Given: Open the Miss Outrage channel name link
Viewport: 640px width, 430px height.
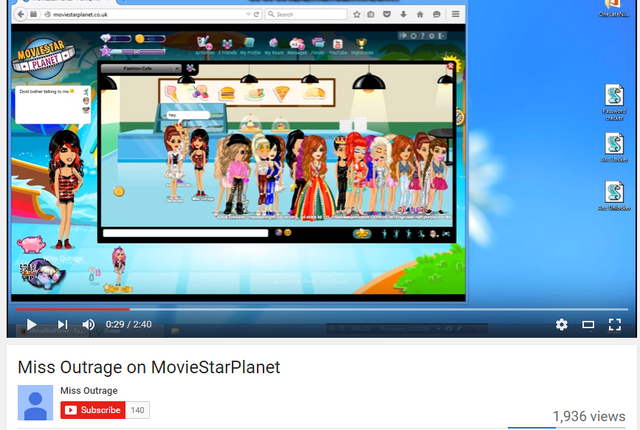Looking at the screenshot, I should (x=89, y=391).
